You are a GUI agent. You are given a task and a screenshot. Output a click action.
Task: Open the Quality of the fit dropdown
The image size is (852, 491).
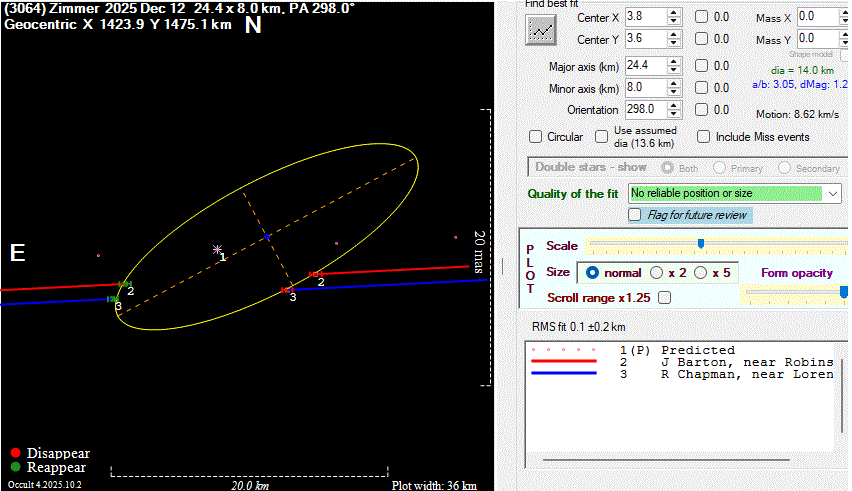[x=833, y=193]
